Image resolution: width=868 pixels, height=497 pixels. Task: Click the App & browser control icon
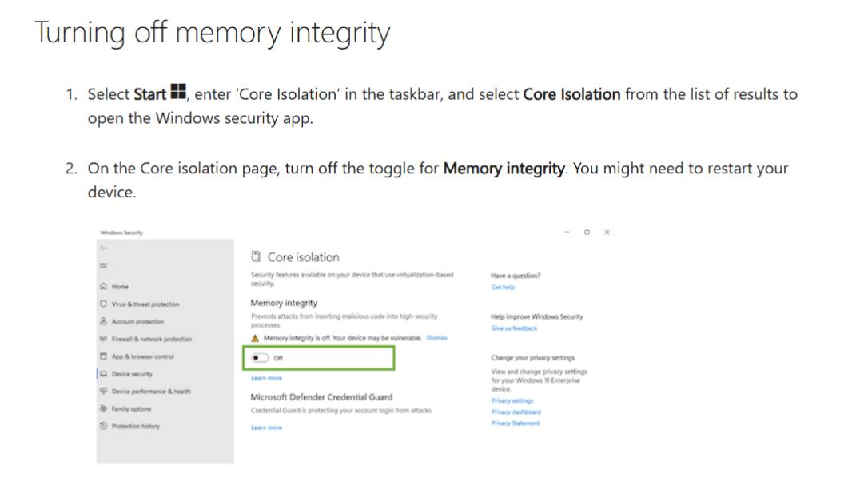coord(104,356)
